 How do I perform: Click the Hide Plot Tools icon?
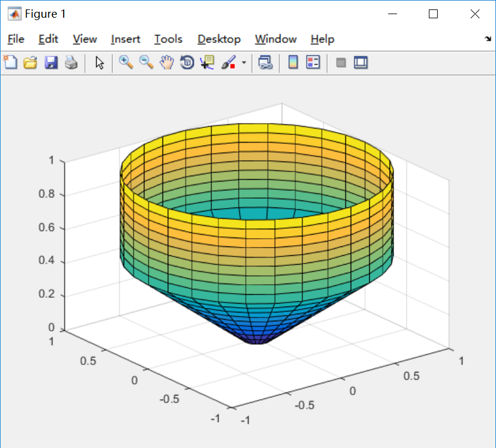pyautogui.click(x=340, y=62)
